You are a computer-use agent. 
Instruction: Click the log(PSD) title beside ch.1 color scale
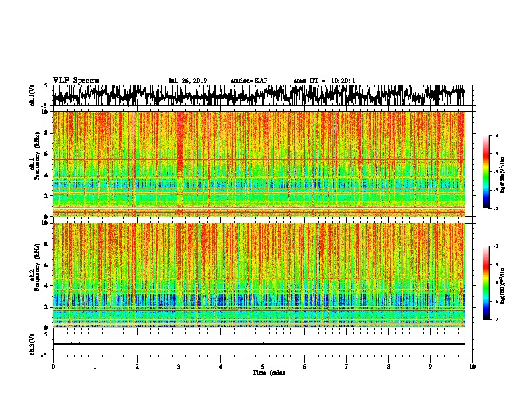503,175
